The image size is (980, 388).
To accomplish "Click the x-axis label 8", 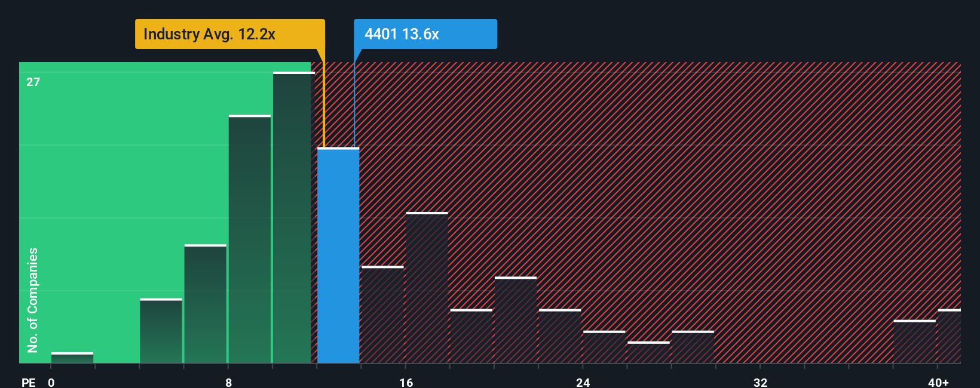I will pos(228,383).
